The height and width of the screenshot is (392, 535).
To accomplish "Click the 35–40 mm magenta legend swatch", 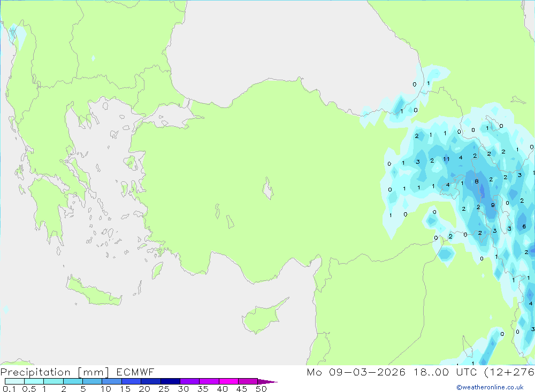I will click(x=209, y=381).
